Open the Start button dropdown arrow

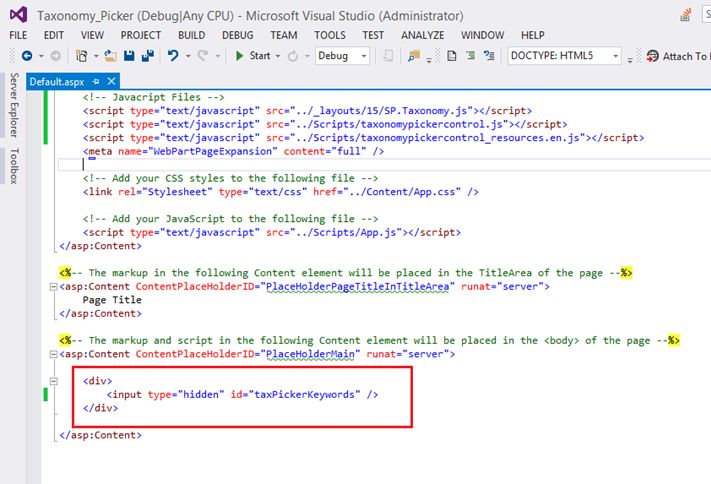coord(278,56)
